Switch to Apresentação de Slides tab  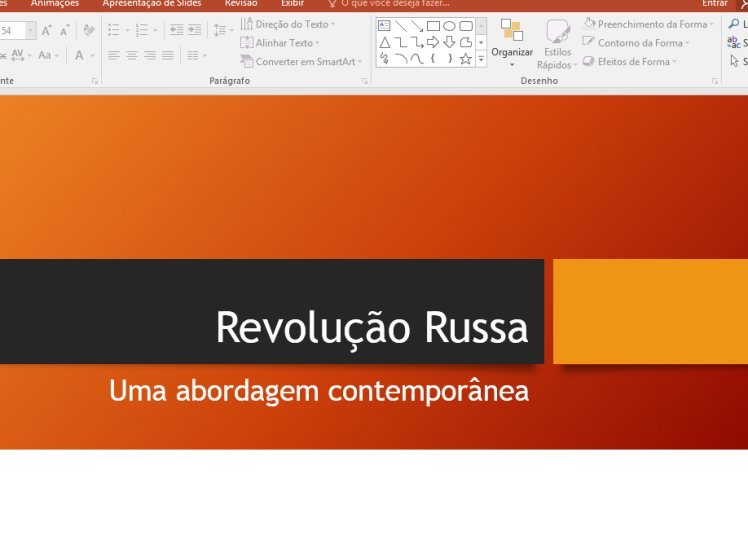(x=152, y=4)
